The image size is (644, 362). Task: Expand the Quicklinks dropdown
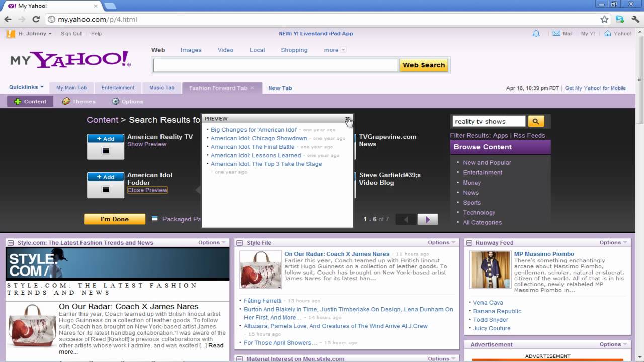click(26, 87)
